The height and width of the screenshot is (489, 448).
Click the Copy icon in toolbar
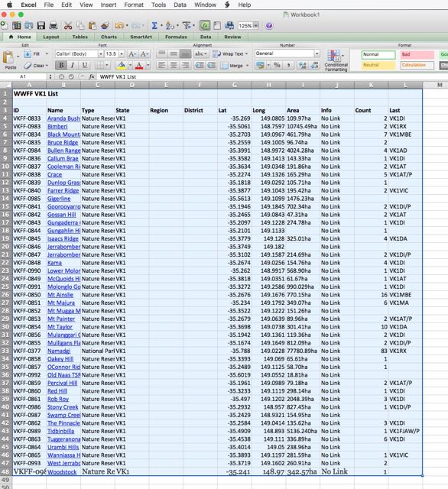click(x=80, y=25)
